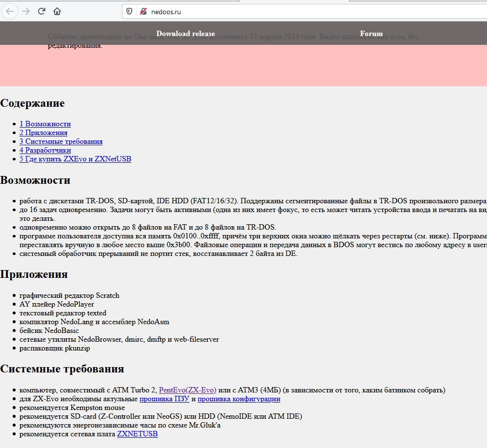Image resolution: width=487 pixels, height=448 pixels.
Task: Click the Системные требования section heading
Action: point(62,369)
